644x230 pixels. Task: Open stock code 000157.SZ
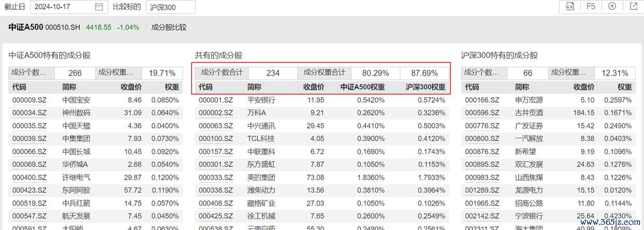tap(216, 151)
